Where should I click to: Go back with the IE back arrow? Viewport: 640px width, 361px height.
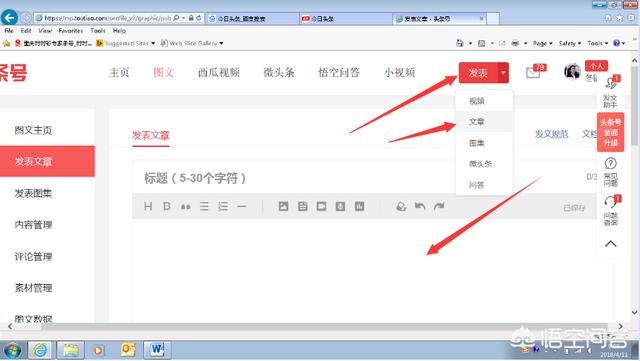[10, 18]
